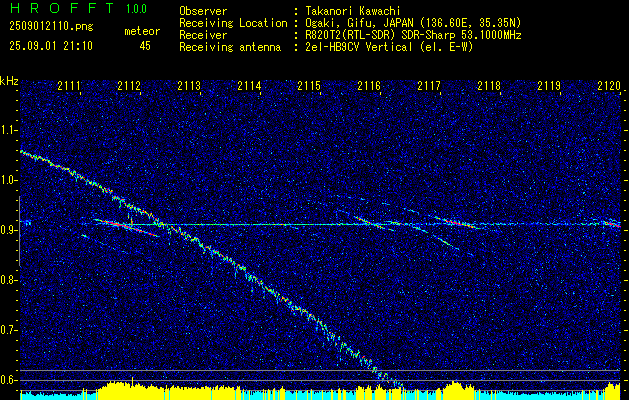Click the Receiving Location label

233,23
